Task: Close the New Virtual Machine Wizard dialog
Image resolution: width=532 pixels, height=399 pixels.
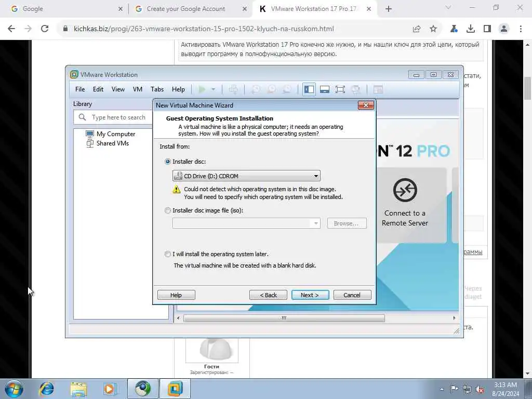Action: 366,105
